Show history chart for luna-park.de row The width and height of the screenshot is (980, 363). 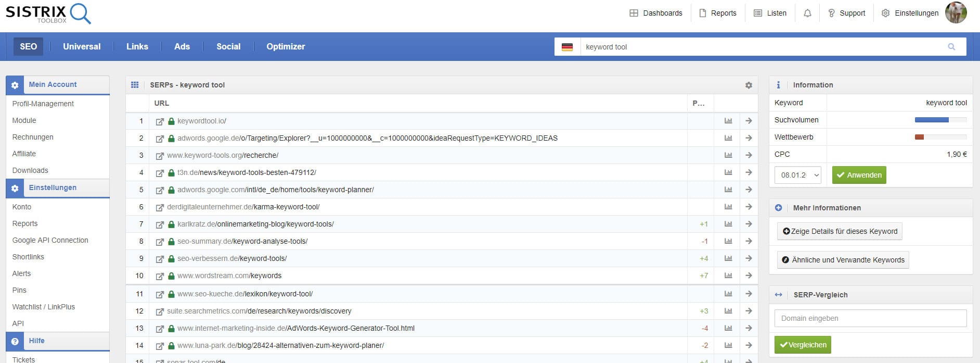click(x=728, y=345)
